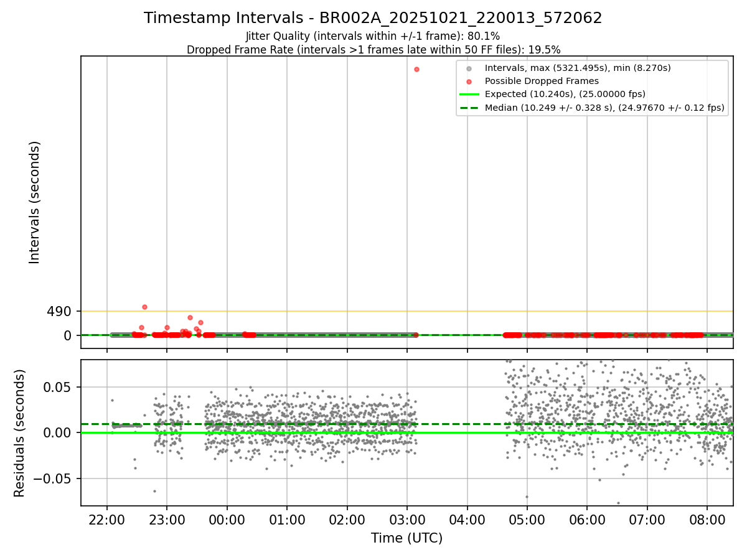Click the −0.05 residual tick label

click(x=53, y=478)
